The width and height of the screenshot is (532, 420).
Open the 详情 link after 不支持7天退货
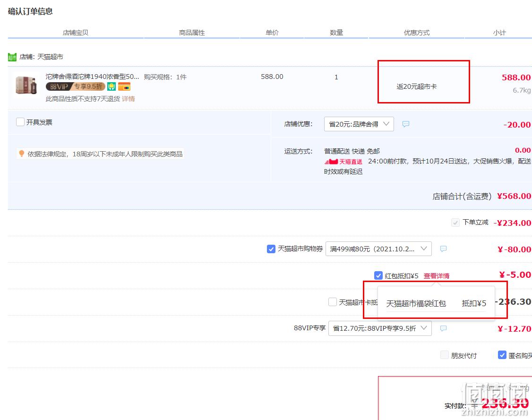(128, 99)
